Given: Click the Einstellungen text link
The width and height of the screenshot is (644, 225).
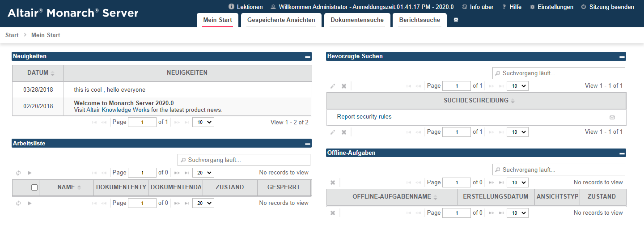Looking at the screenshot, I should [x=555, y=7].
